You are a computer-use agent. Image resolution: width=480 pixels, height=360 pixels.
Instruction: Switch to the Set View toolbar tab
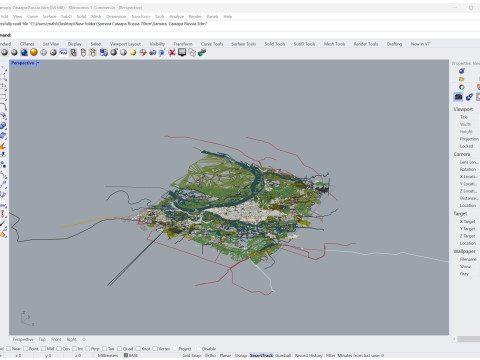point(51,44)
